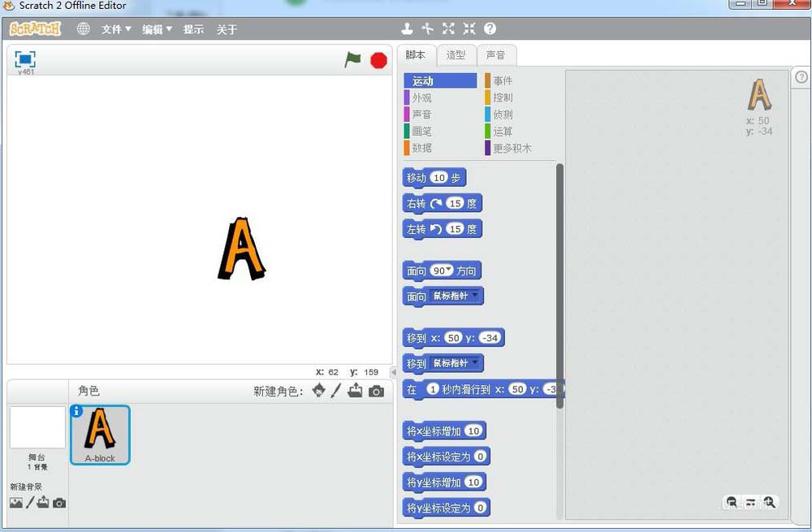Select the shrink sprite tool
The width and height of the screenshot is (812, 532).
(469, 29)
